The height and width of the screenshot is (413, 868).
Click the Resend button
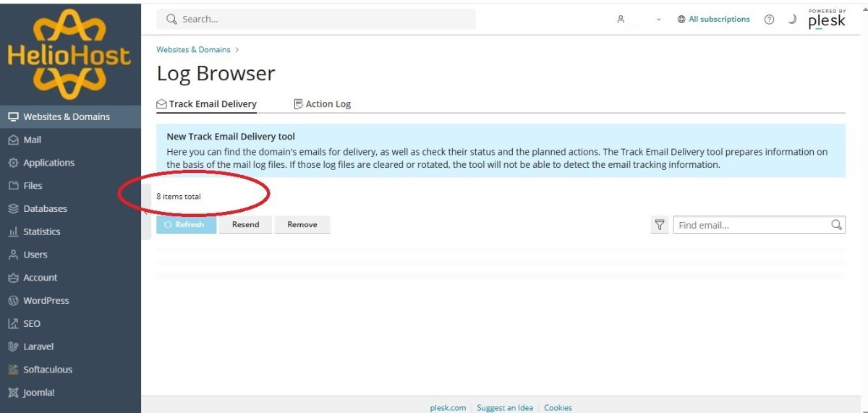[x=245, y=225]
